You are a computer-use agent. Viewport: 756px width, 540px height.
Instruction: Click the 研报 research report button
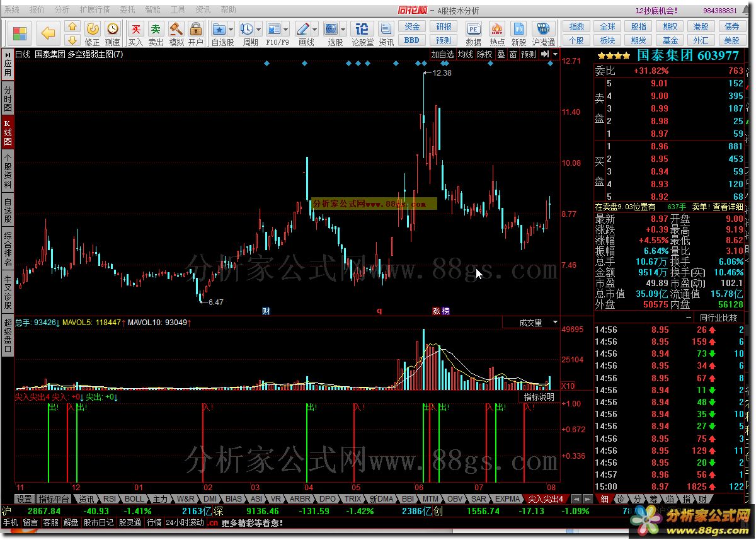coord(443,26)
